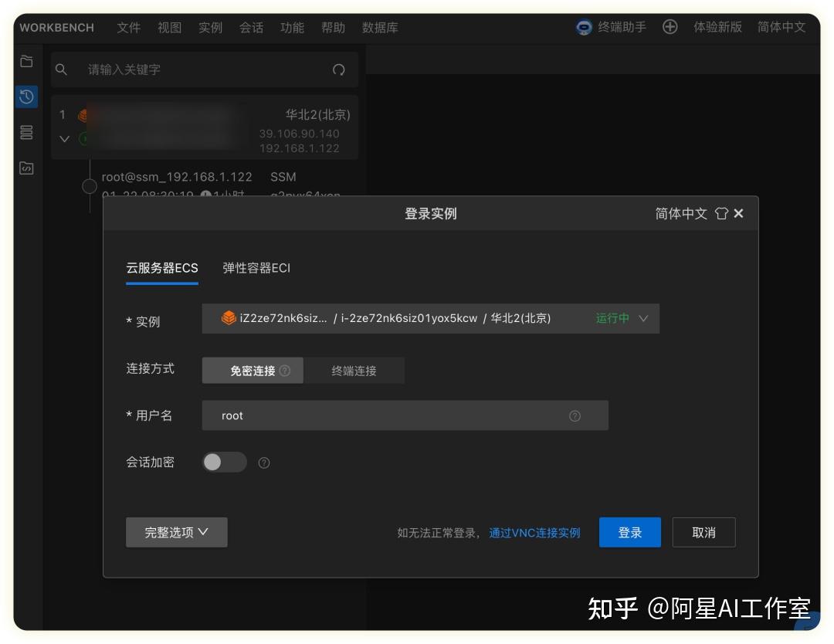Open the 通过VNC连接实例 link
This screenshot has width=834, height=644.
click(x=534, y=533)
